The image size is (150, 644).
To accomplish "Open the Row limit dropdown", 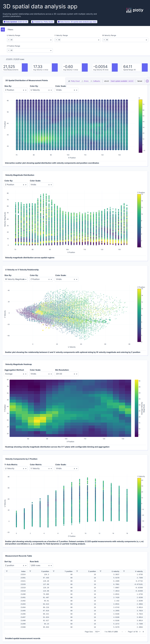I will pyautogui.click(x=51, y=565).
